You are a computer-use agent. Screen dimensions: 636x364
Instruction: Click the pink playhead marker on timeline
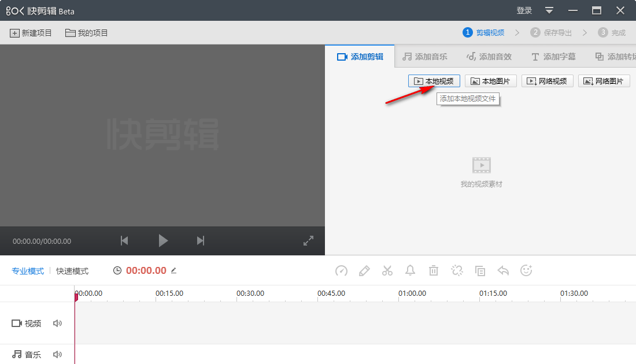pyautogui.click(x=76, y=297)
